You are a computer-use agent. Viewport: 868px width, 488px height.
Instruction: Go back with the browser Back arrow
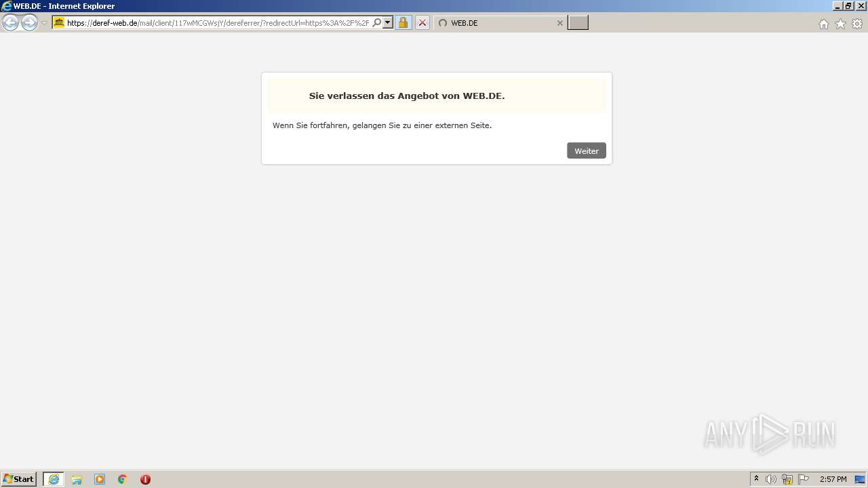pyautogui.click(x=10, y=22)
